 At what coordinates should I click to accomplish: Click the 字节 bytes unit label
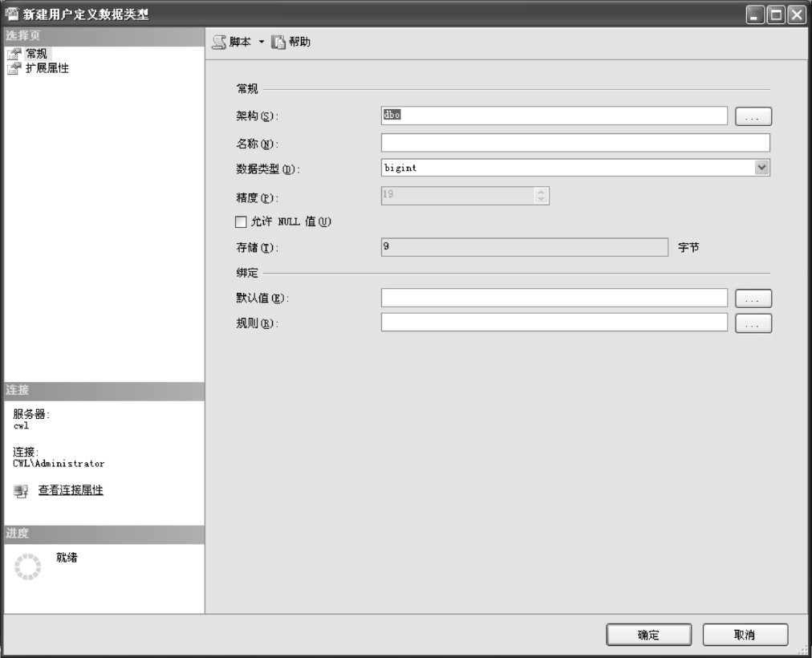688,247
